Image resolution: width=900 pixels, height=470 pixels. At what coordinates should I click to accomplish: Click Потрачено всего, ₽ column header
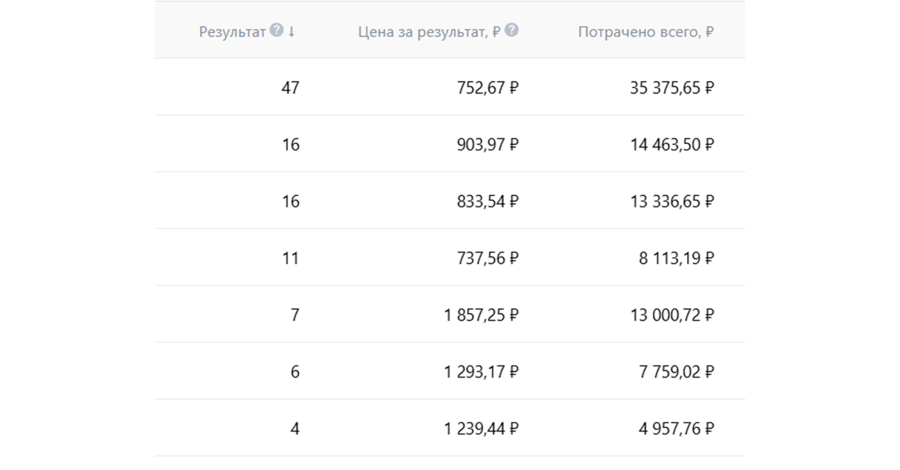(646, 32)
